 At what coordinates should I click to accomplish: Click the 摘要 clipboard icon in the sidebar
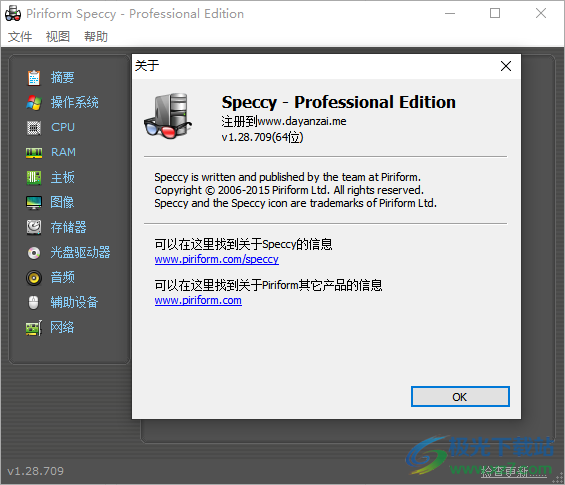pyautogui.click(x=34, y=77)
